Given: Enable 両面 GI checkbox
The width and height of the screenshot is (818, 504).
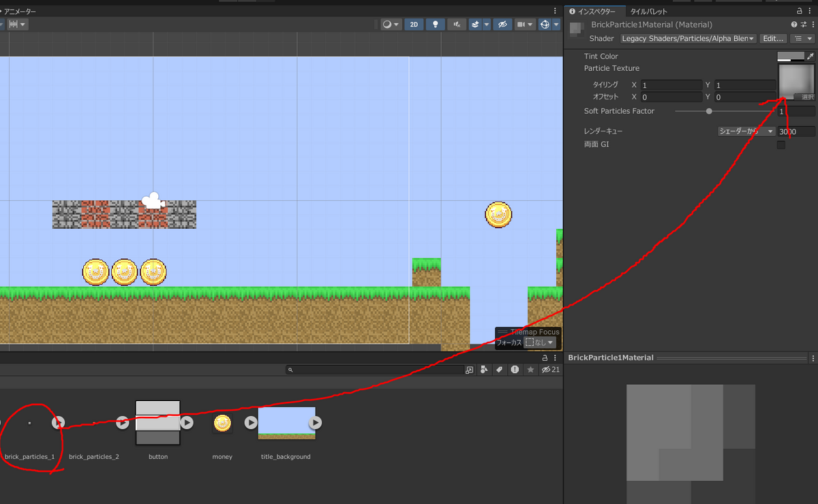Looking at the screenshot, I should [x=781, y=144].
